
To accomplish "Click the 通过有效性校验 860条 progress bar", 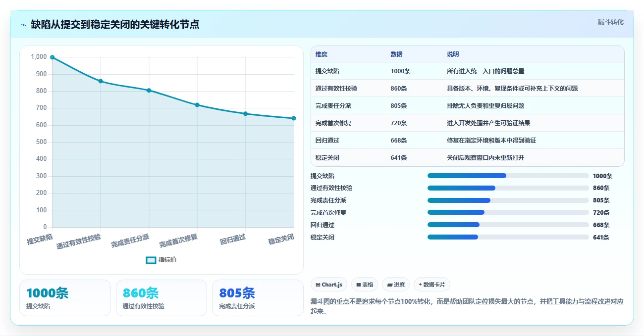I will [x=508, y=188].
